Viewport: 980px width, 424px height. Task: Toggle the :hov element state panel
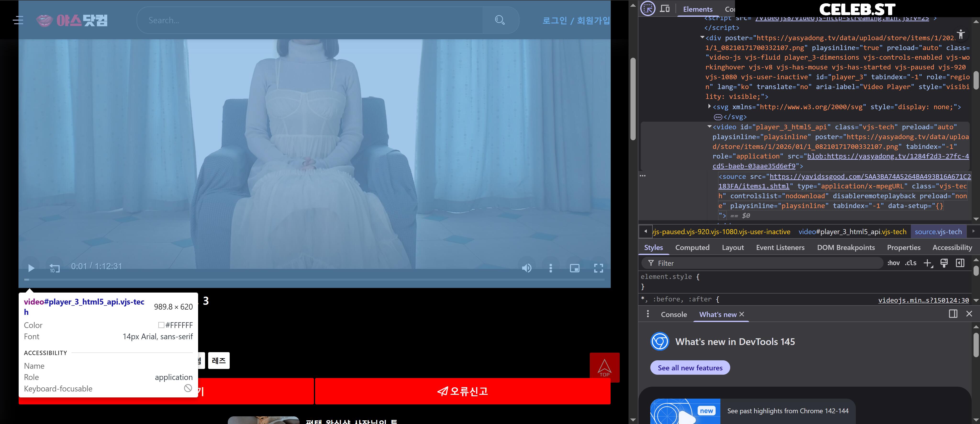pyautogui.click(x=893, y=263)
